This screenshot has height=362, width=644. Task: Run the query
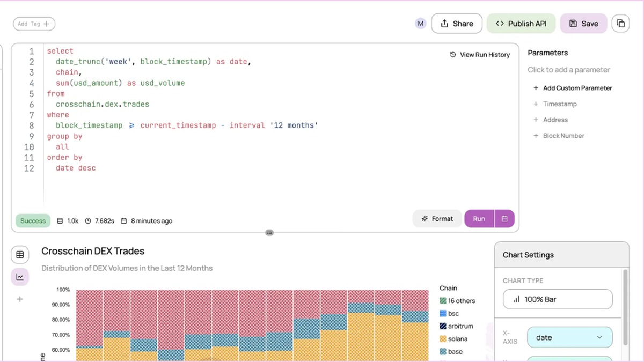(479, 219)
